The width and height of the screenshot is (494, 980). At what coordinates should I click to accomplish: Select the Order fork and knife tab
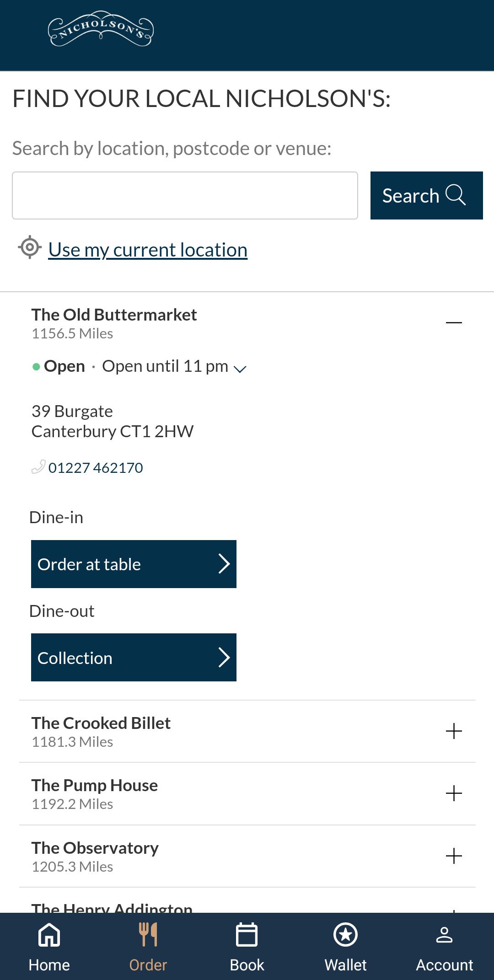148,947
